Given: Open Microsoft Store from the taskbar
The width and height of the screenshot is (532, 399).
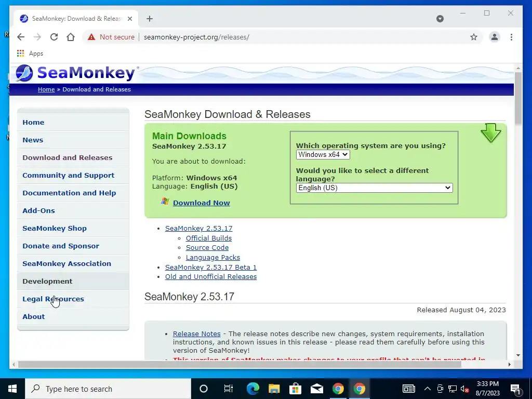Looking at the screenshot, I should [x=295, y=389].
